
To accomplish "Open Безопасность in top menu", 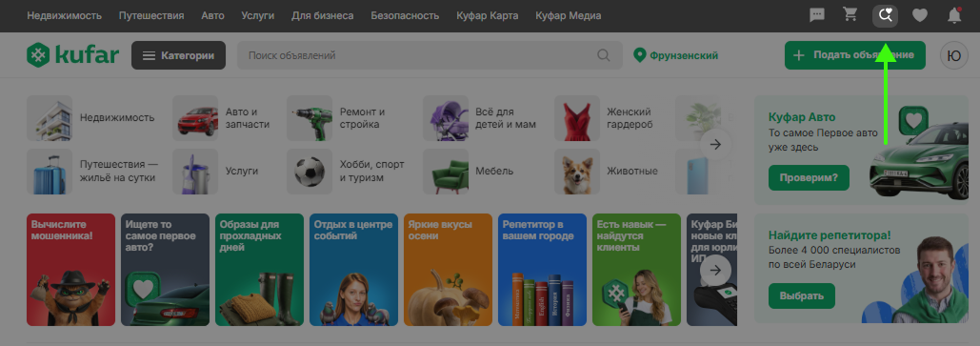I will (x=405, y=15).
